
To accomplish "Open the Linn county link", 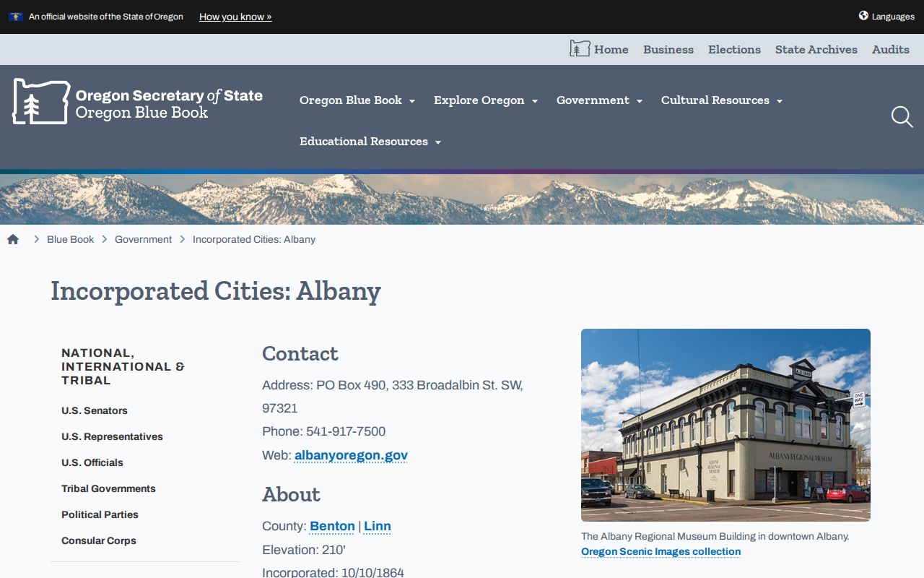I will pos(378,526).
